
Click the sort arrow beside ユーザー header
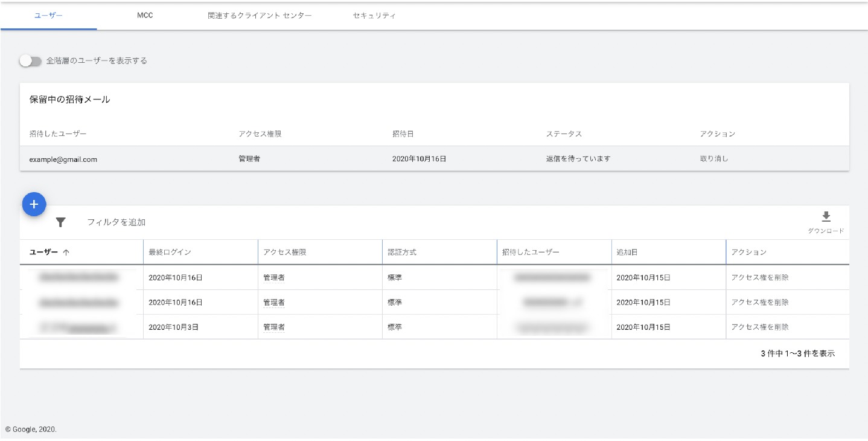click(x=66, y=253)
